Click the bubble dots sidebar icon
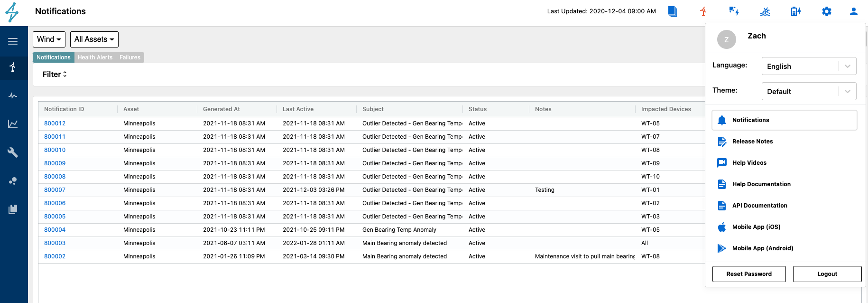This screenshot has width=868, height=303. pyautogui.click(x=13, y=181)
